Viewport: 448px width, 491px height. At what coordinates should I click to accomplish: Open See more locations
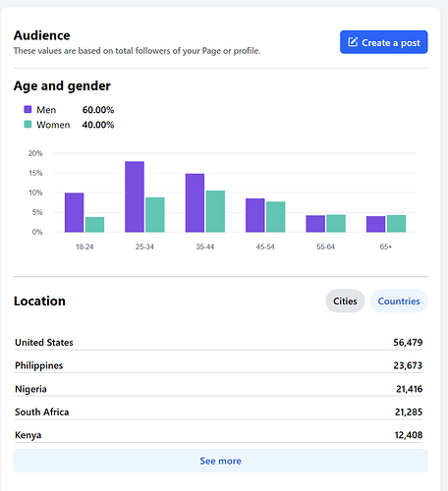(220, 461)
